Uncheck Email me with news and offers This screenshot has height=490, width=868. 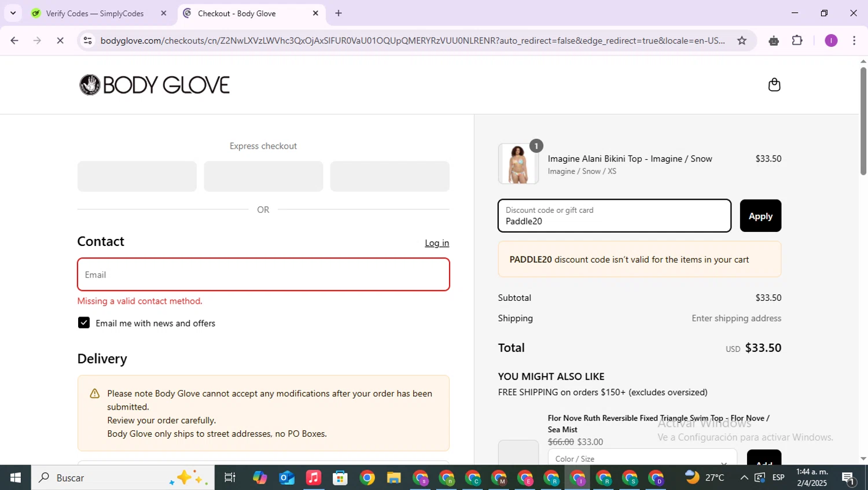[x=84, y=323]
